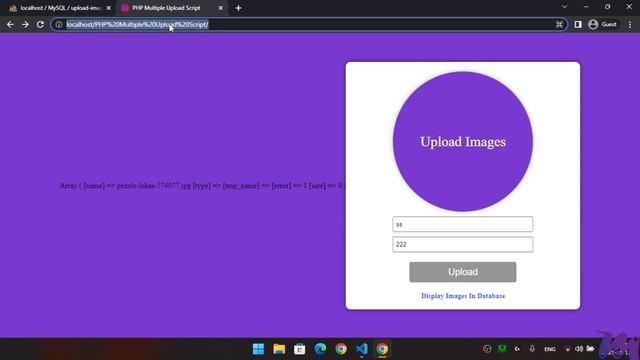The image size is (640, 360).
Task: Focus the first text field above 222
Action: pyautogui.click(x=462, y=224)
